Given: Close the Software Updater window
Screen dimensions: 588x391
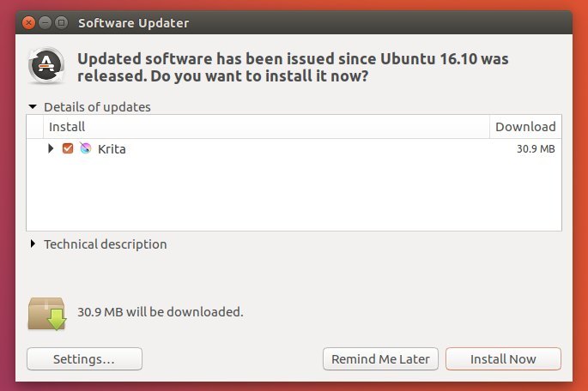Looking at the screenshot, I should 28,23.
